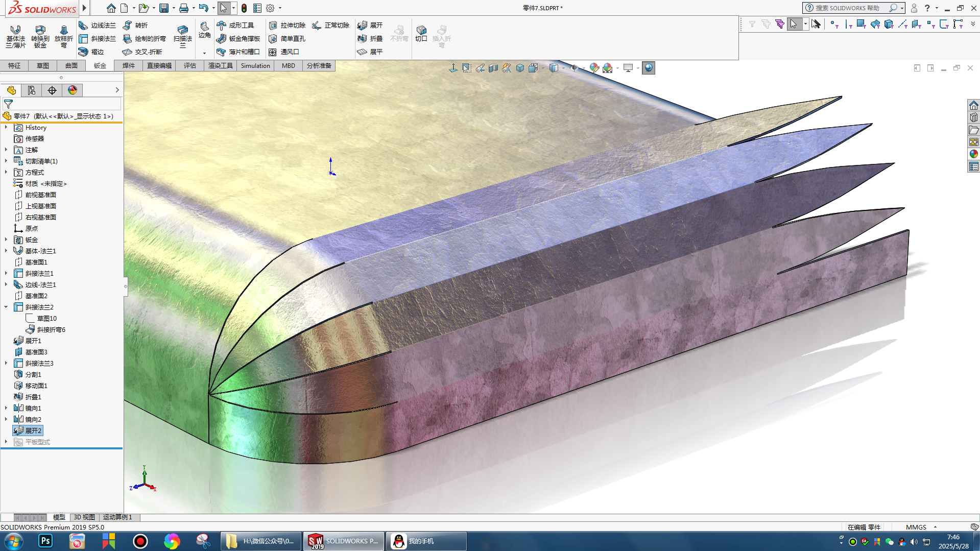Screen dimensions: 980x551
Task: Click 钣金角撑板 gusset tool
Action: [x=238, y=38]
